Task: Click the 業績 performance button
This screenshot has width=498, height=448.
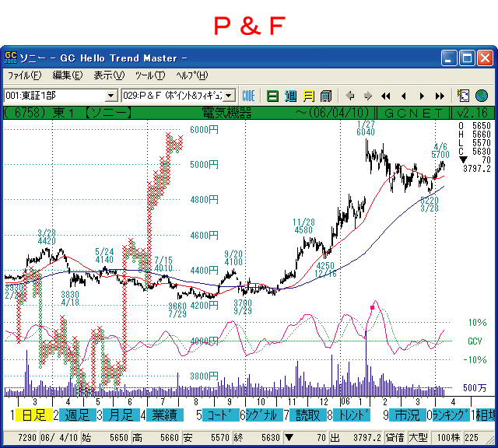Action: (x=164, y=415)
